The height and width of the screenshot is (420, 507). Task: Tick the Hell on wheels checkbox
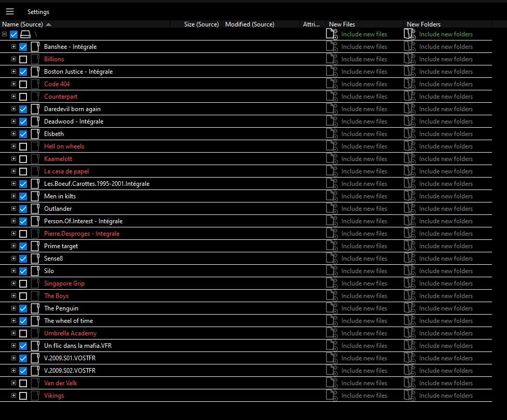pos(23,146)
